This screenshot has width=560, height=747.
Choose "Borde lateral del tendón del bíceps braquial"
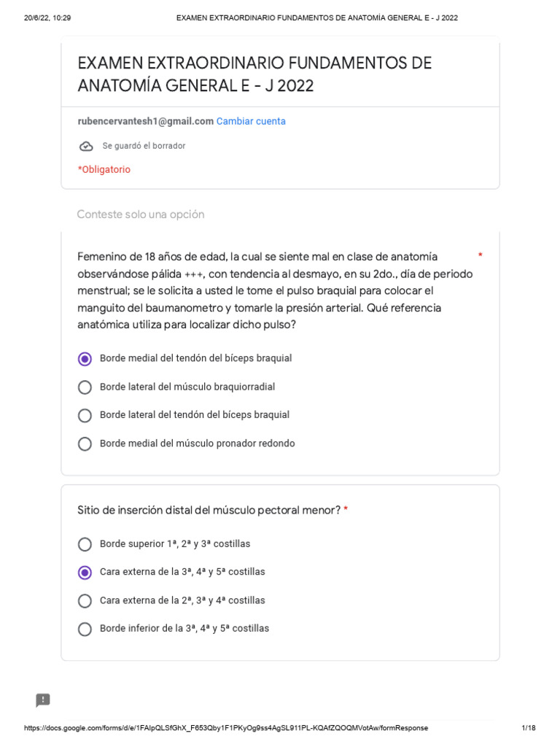coord(85,415)
